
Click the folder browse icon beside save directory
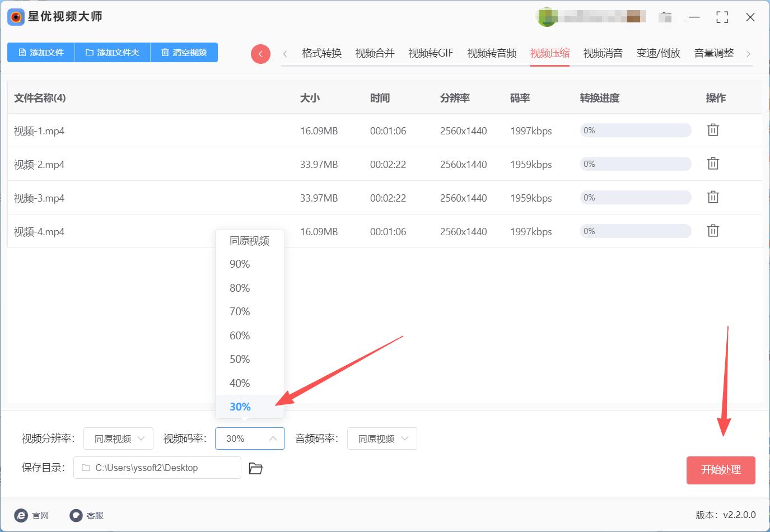click(x=255, y=468)
